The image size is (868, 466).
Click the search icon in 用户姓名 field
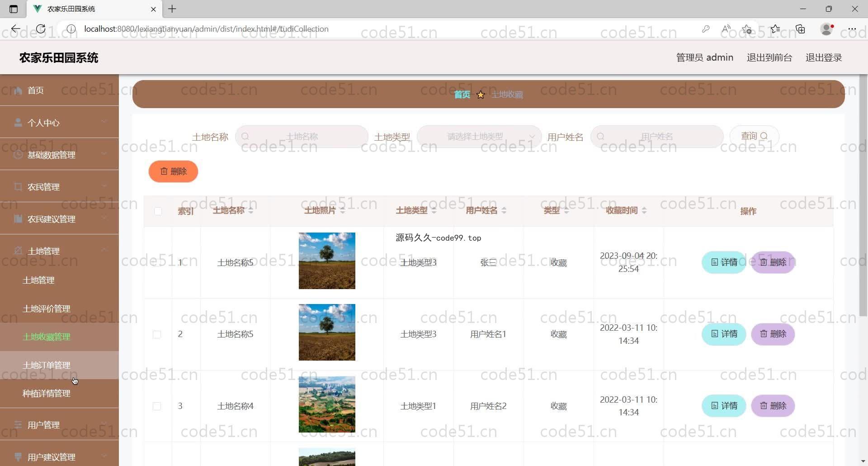click(600, 136)
